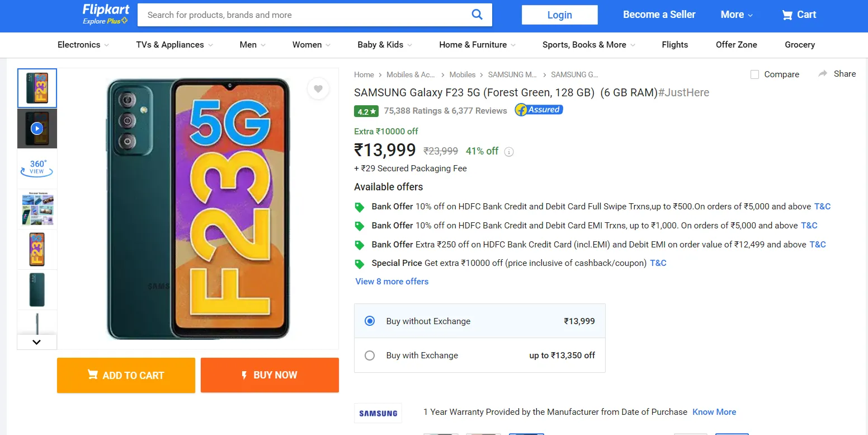Click the search magnifier icon
This screenshot has height=435, width=868.
click(477, 15)
